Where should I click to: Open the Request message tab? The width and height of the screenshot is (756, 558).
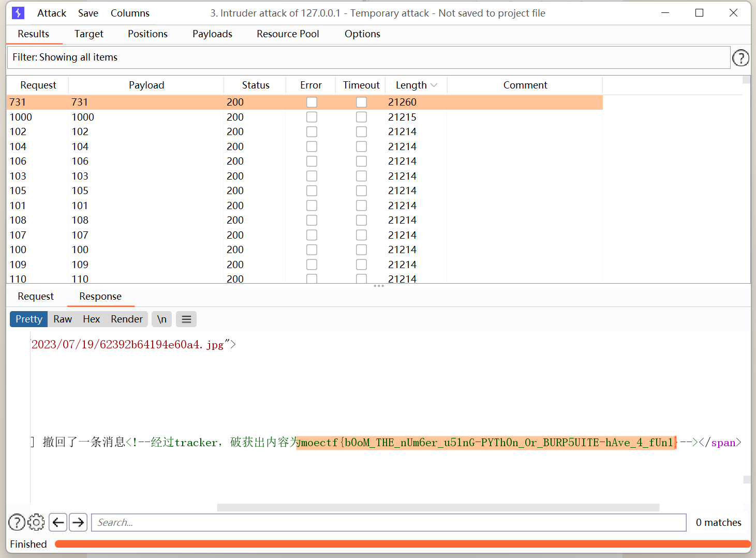click(x=36, y=297)
